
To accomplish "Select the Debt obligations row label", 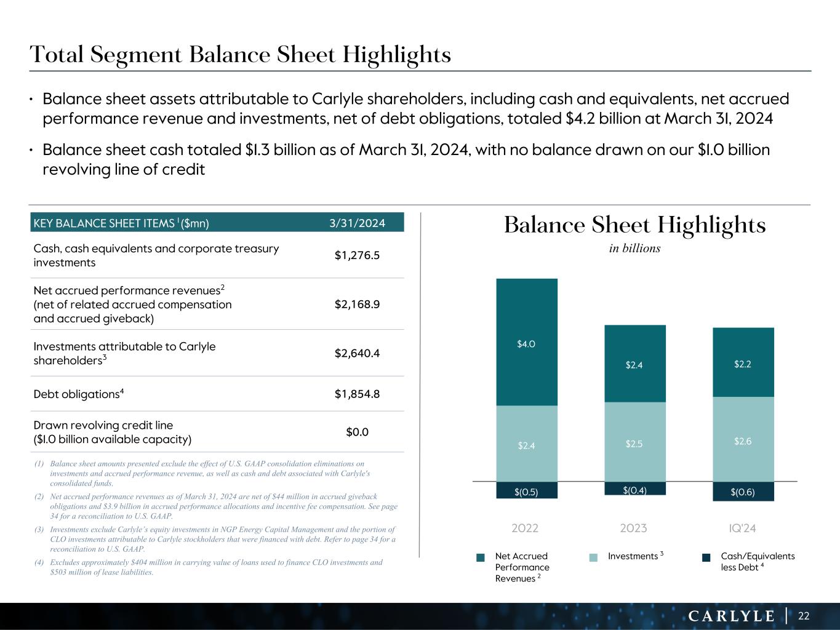I will [x=79, y=394].
